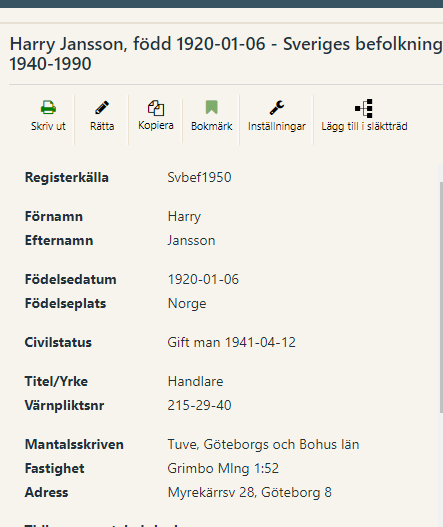Click the vertical scrollbar thumb

441,297
